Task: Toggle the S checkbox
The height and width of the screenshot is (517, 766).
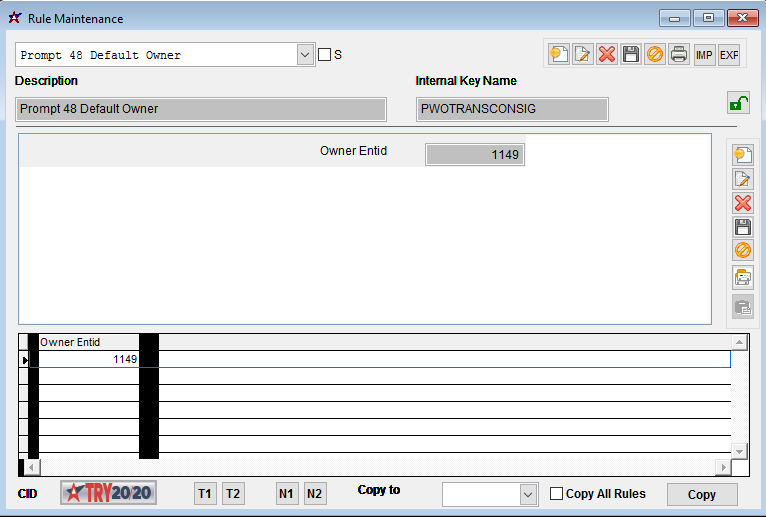Action: click(324, 55)
